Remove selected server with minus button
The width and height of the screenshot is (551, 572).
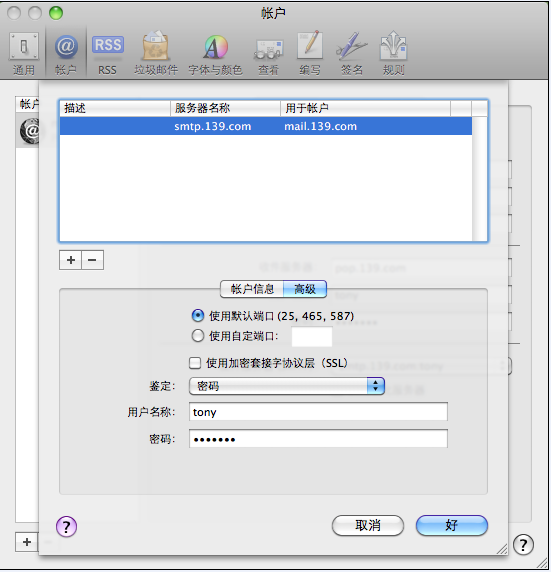[x=92, y=260]
